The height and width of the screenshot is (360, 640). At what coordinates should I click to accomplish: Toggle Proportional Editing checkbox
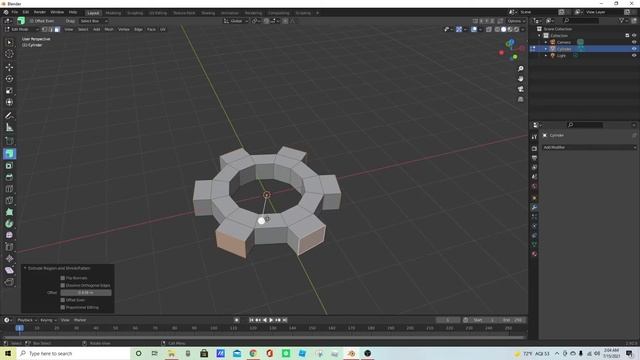tap(62, 307)
